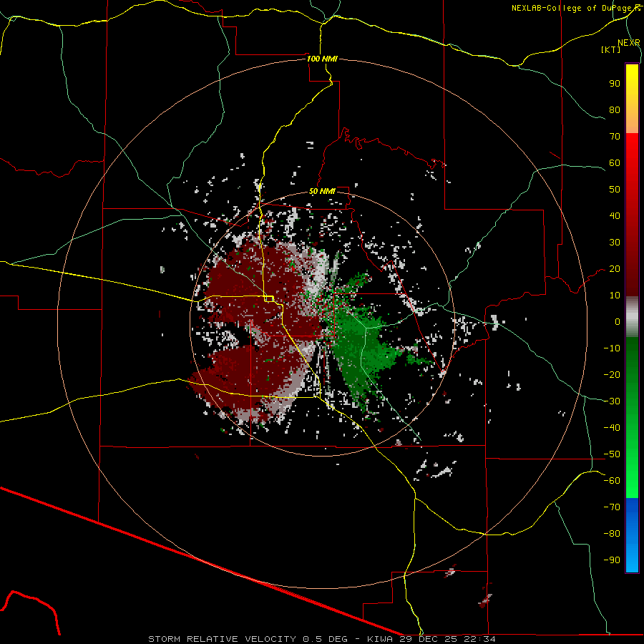This screenshot has height=644, width=644.
Task: Click the -20 value on velocity scale
Action: pos(612,374)
